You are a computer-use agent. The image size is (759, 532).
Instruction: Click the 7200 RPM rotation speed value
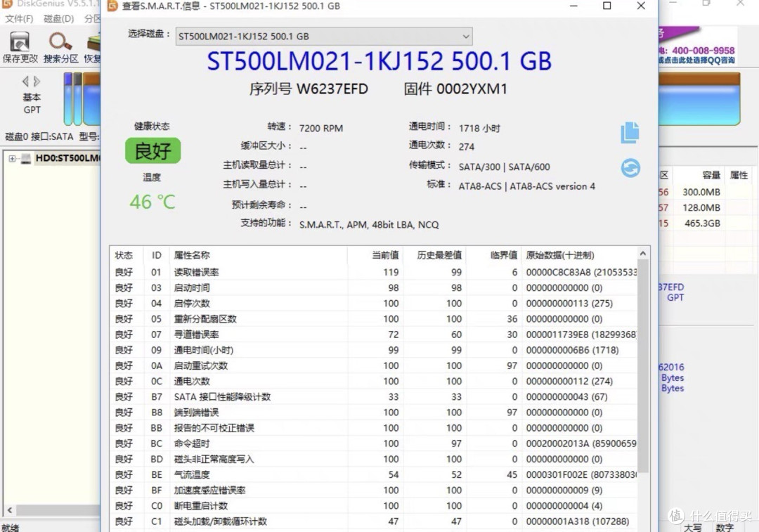tap(321, 129)
